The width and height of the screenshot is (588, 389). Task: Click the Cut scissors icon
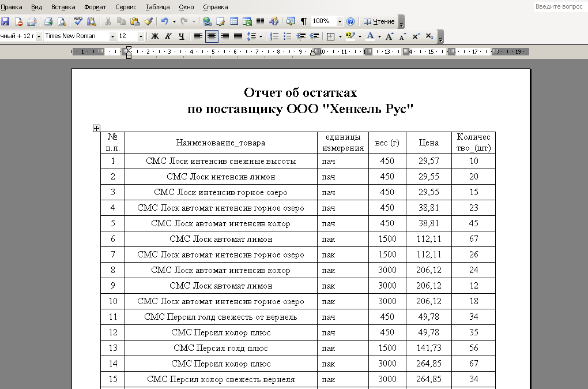108,21
